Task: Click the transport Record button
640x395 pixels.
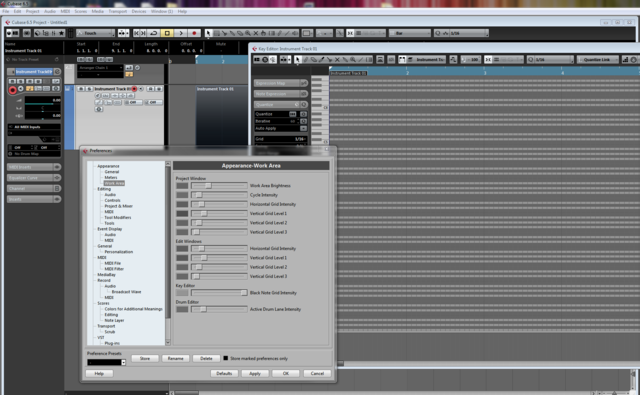Action: click(x=194, y=33)
